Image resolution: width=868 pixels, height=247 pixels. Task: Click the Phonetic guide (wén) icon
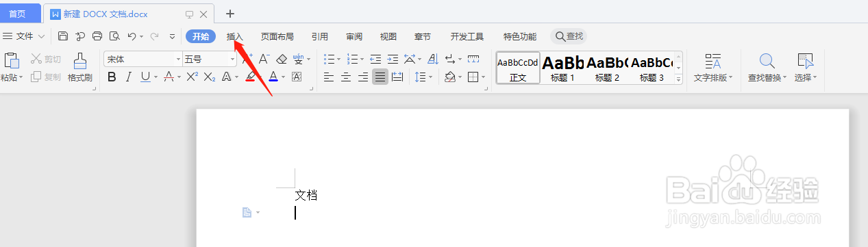(298, 60)
